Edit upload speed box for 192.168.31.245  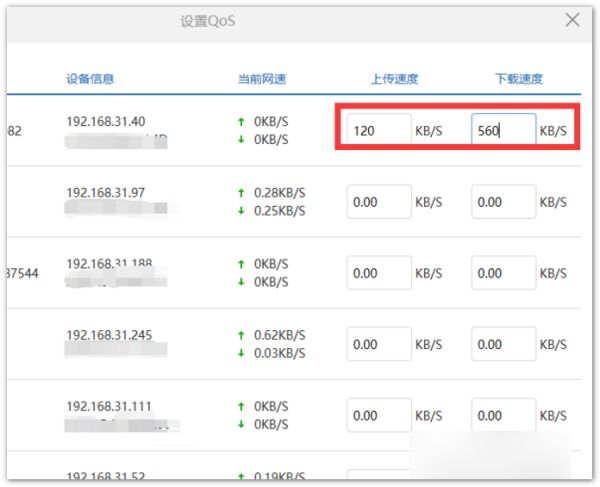379,344
